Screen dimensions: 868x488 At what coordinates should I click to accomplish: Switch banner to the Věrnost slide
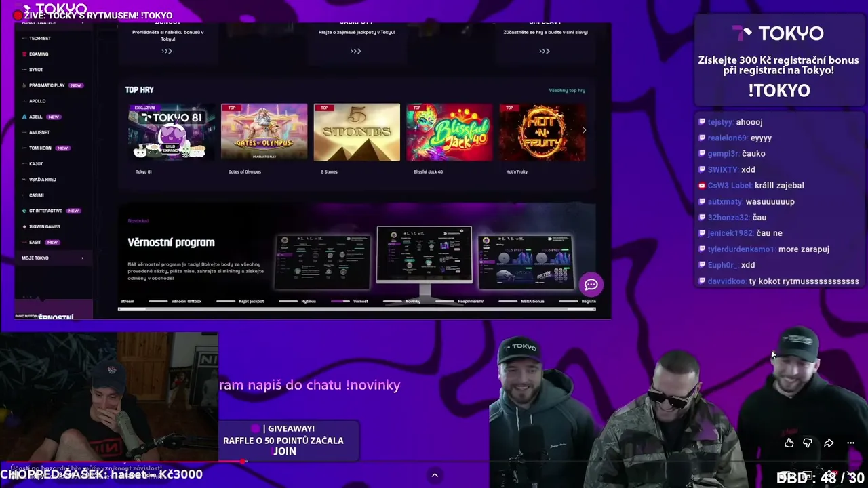tap(360, 301)
